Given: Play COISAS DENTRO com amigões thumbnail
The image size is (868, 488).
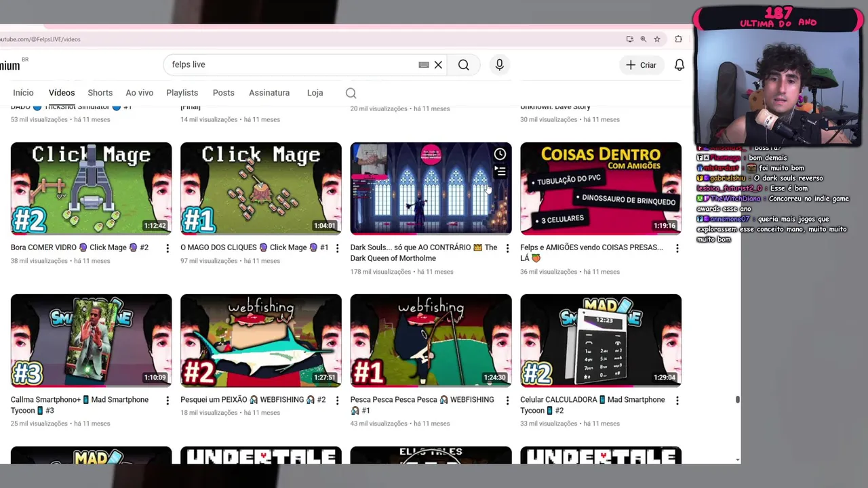Looking at the screenshot, I should (601, 188).
